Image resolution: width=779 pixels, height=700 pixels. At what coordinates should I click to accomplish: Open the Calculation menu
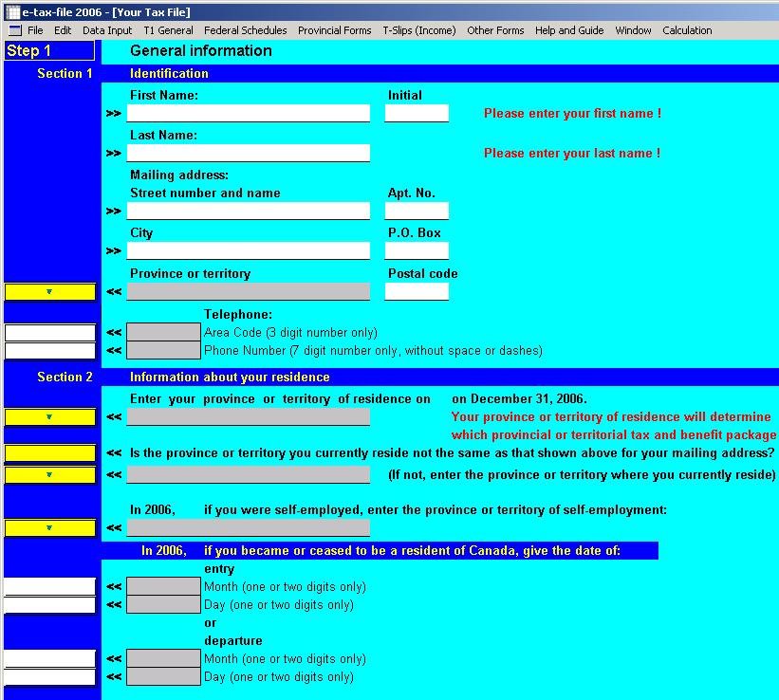point(687,30)
